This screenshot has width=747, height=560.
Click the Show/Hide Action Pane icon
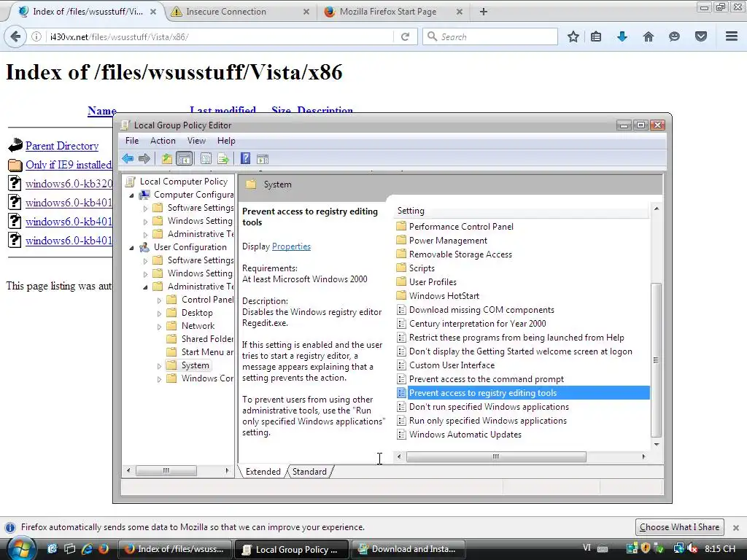click(263, 158)
